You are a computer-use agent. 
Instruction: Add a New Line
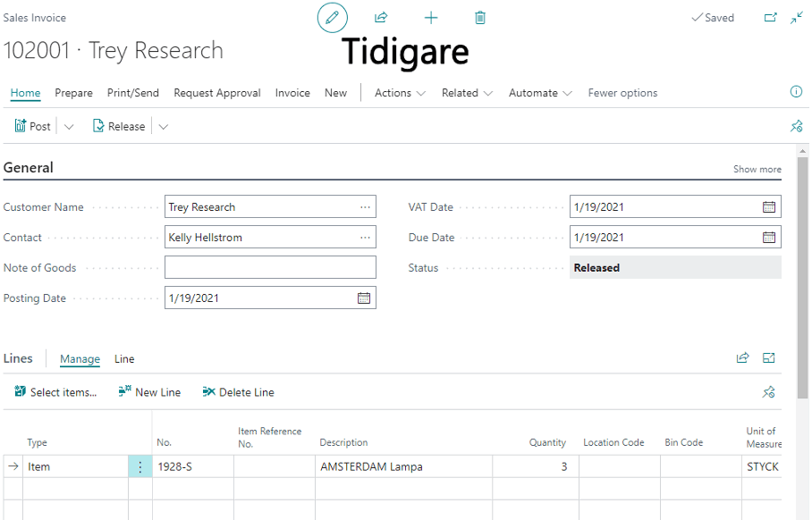click(x=149, y=392)
